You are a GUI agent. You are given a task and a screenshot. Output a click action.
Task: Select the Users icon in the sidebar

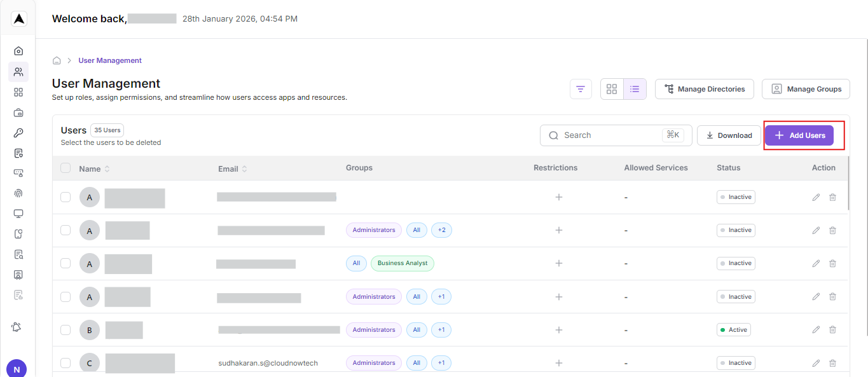click(x=18, y=72)
